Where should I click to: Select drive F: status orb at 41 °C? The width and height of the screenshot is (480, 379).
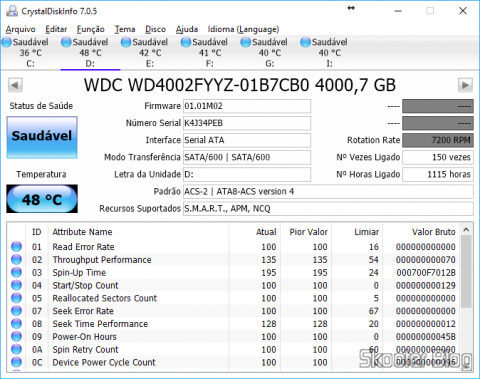(186, 42)
